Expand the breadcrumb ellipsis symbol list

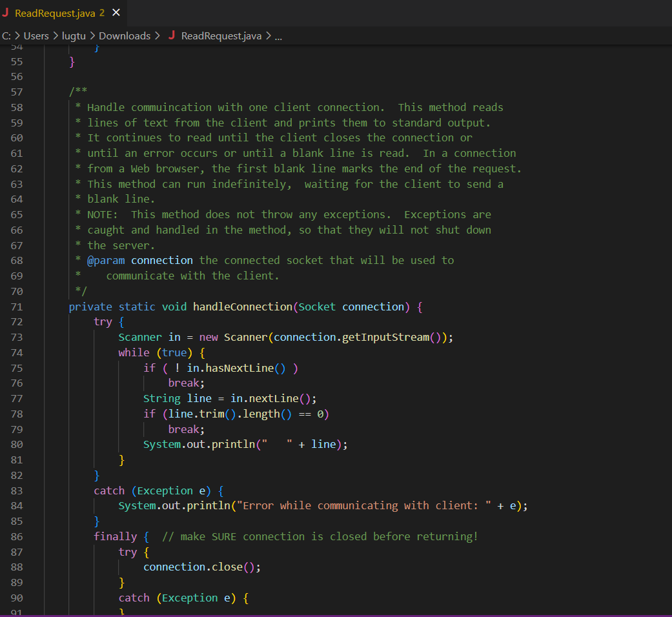[x=278, y=36]
